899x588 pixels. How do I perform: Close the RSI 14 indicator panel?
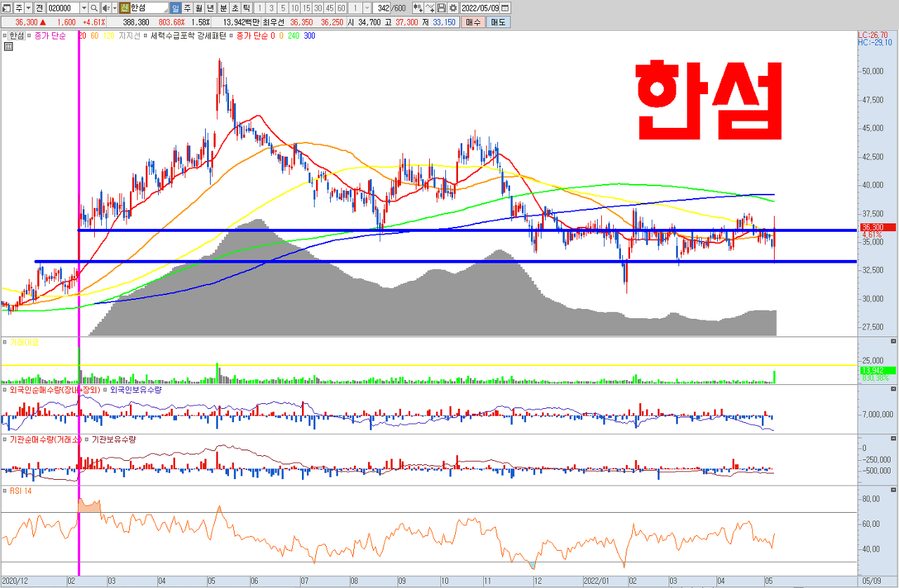(x=893, y=490)
